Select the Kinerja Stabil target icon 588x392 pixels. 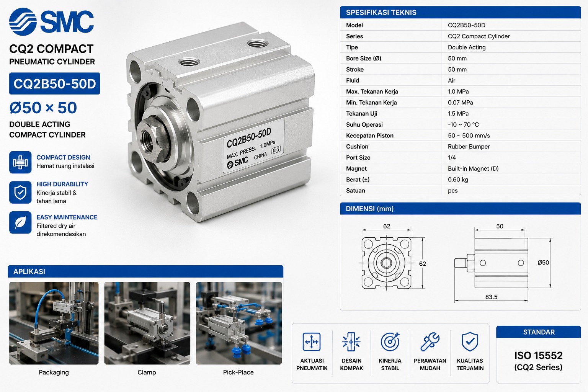click(390, 341)
